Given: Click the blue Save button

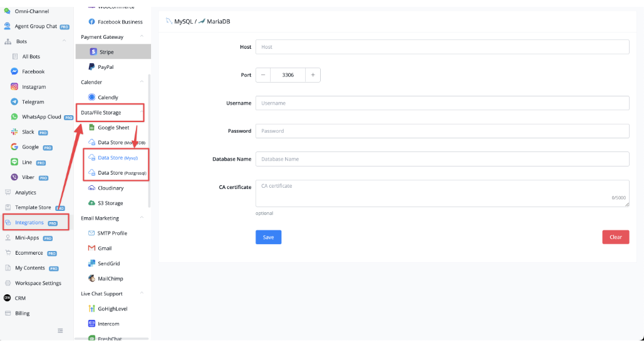Looking at the screenshot, I should [x=268, y=237].
